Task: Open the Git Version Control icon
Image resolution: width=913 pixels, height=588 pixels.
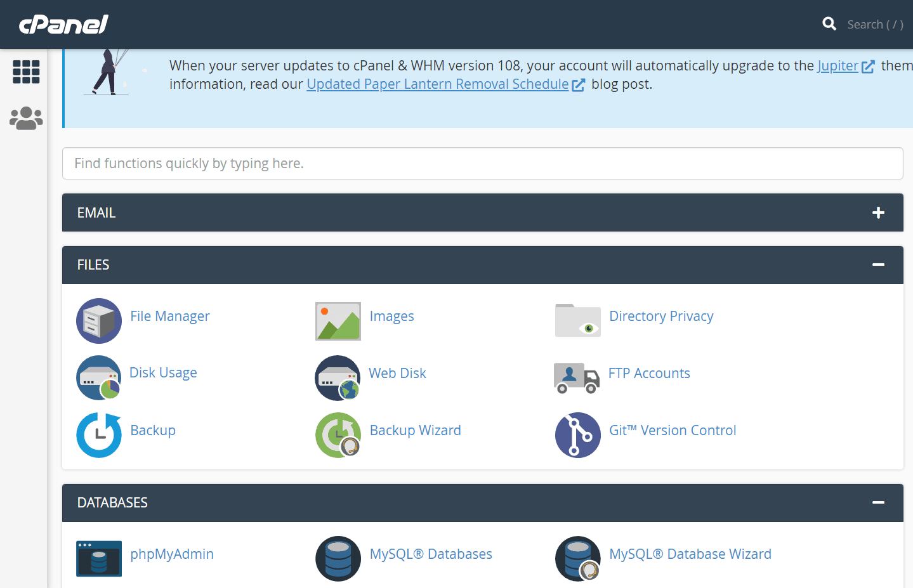Action: point(578,435)
